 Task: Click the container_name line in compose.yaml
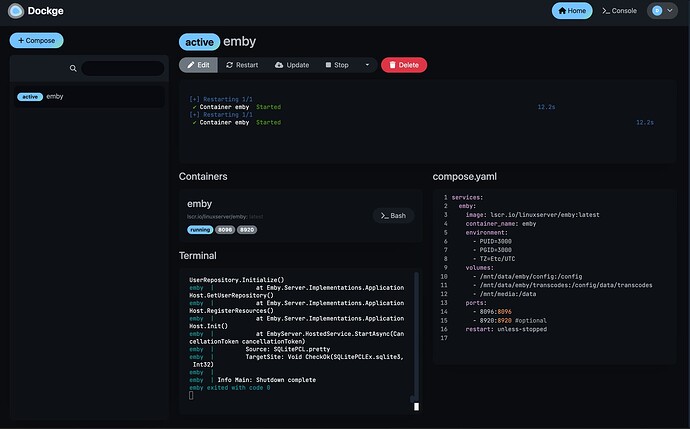pyautogui.click(x=501, y=224)
